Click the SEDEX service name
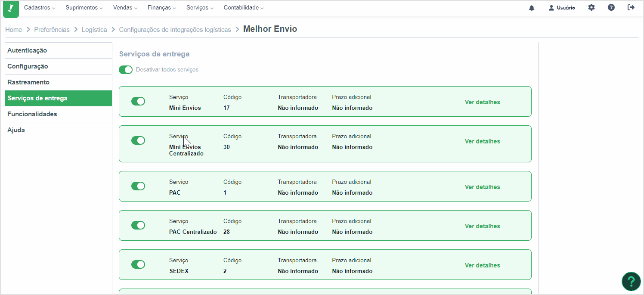 click(179, 271)
